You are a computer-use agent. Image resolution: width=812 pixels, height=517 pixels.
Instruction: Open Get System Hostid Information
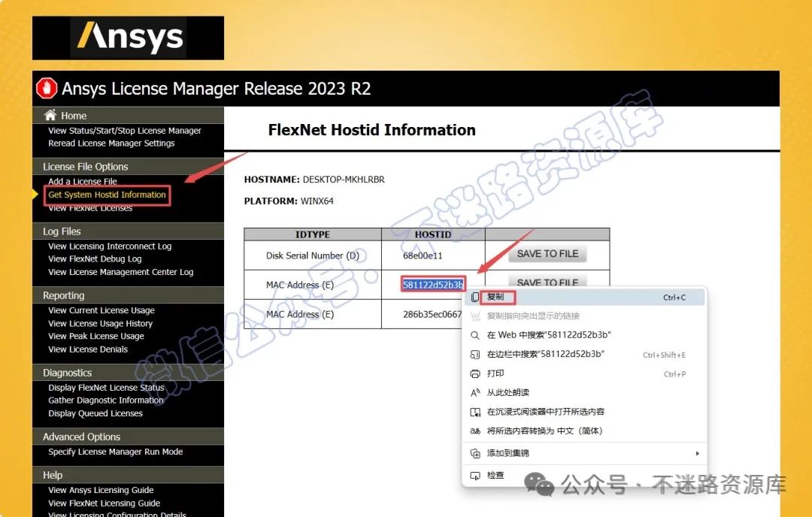(x=108, y=195)
